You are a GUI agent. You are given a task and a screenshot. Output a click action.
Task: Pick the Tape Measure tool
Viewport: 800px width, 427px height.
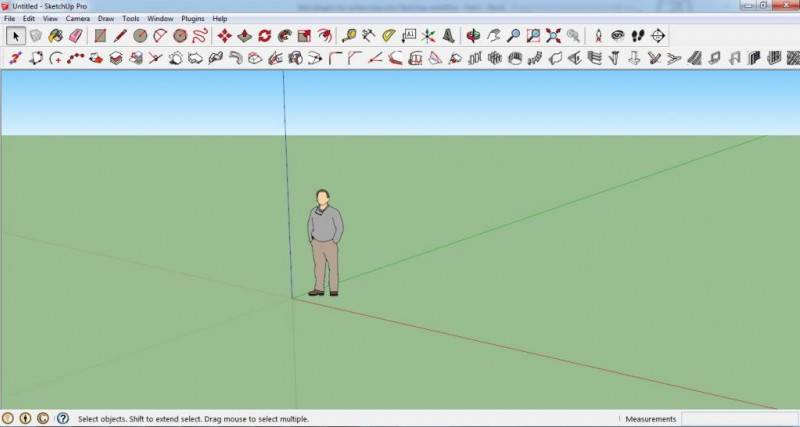(349, 36)
